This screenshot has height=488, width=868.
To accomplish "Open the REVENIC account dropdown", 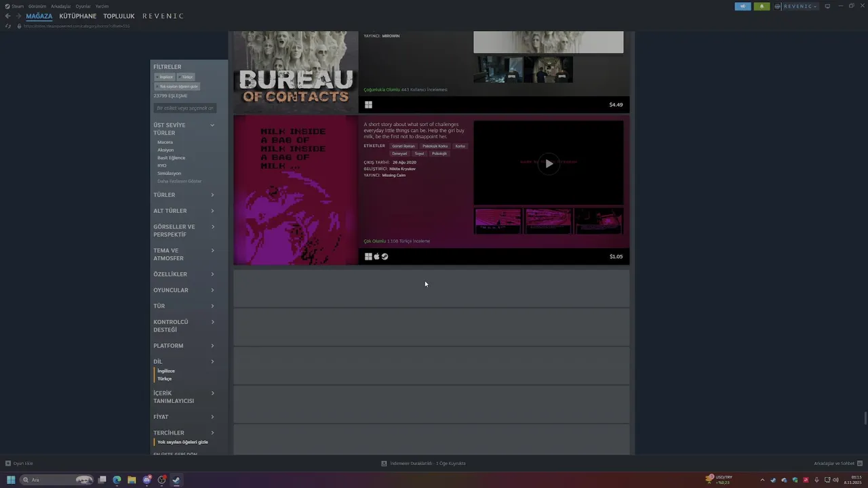I will tap(800, 6).
